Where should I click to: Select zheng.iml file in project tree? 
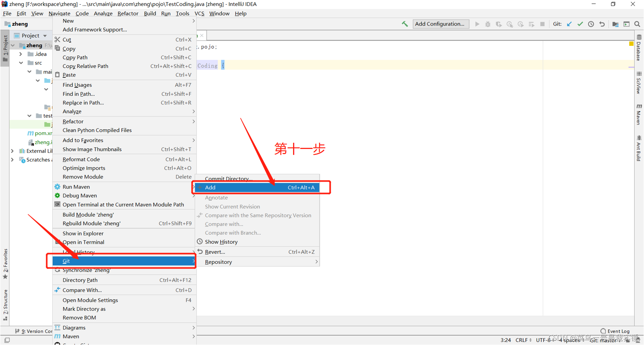coord(40,142)
